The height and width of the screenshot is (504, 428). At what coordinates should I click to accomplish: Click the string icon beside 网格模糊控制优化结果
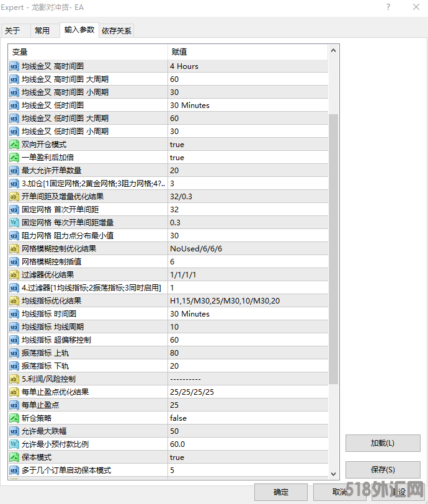14,249
